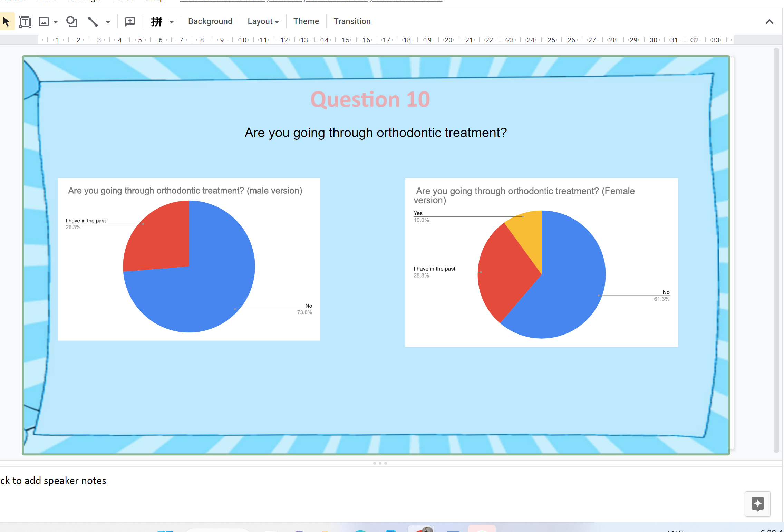
Task: Expand the image insert dropdown arrow
Action: [55, 22]
